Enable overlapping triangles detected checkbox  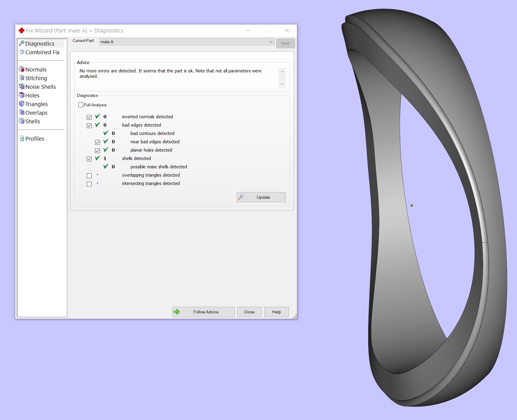click(x=89, y=175)
